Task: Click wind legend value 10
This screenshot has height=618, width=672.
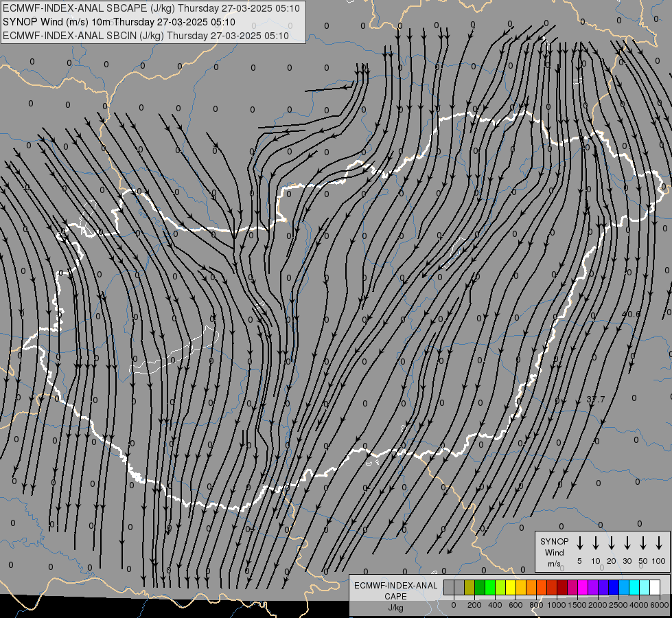Action: (596, 561)
